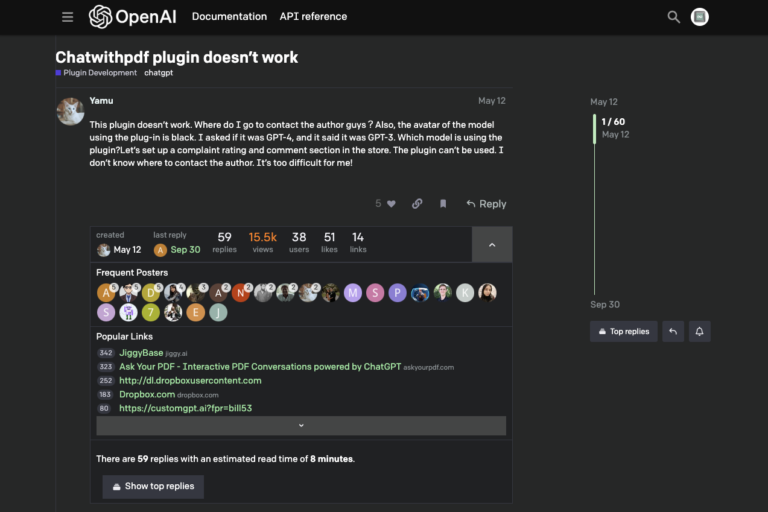Copy post link via chain icon
This screenshot has height=512, width=768.
click(x=417, y=204)
